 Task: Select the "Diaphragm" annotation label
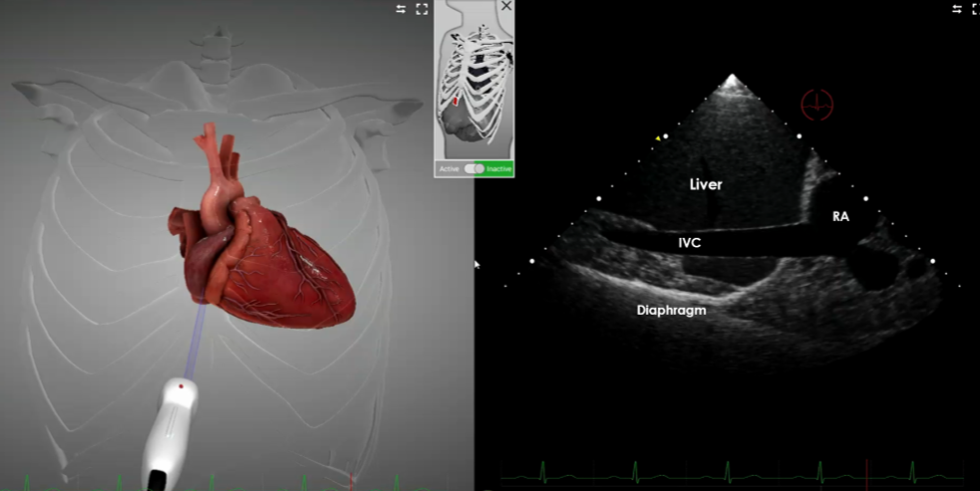tap(671, 311)
